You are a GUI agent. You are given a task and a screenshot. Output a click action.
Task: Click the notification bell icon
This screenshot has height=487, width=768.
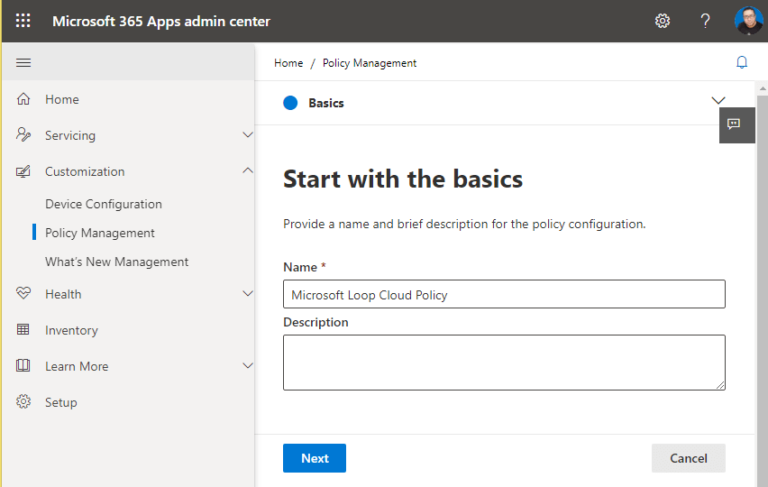click(x=741, y=62)
